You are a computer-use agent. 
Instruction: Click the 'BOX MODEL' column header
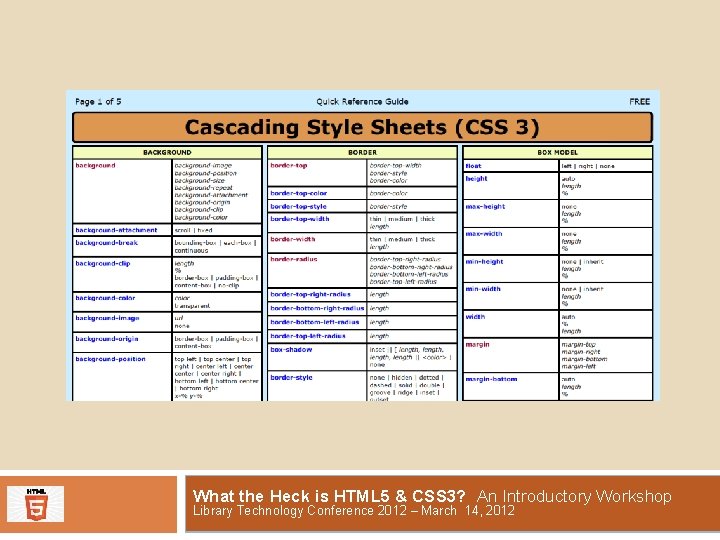coord(557,152)
